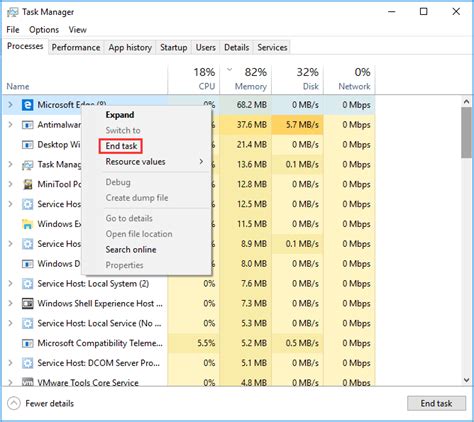This screenshot has width=474, height=422.
Task: Click the MiniTool process icon
Action: click(27, 184)
